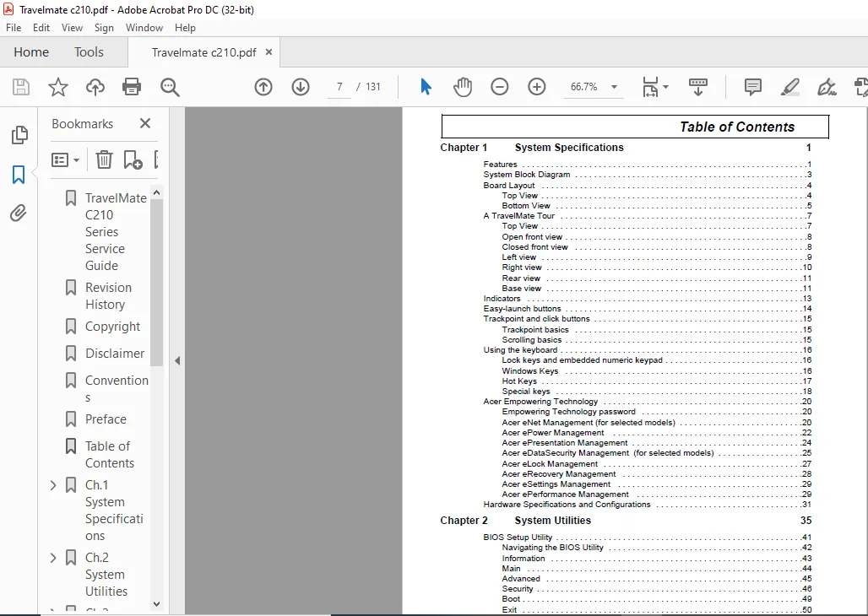Open the Find text magnifier tool
Image resolution: width=868 pixels, height=616 pixels.
coord(170,87)
